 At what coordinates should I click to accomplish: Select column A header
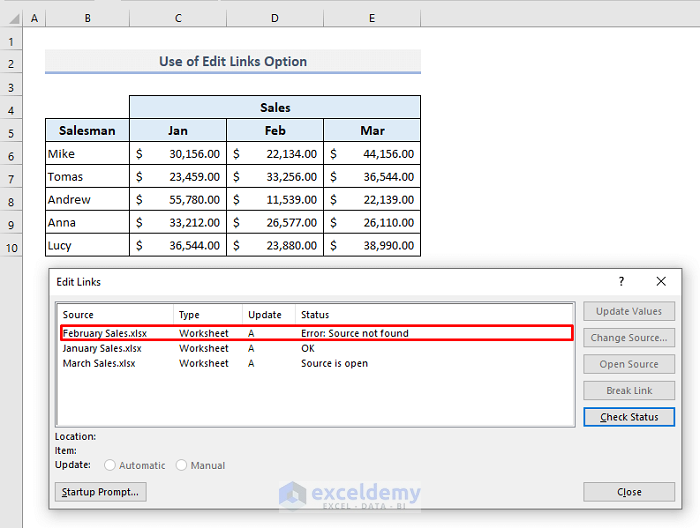tap(34, 18)
